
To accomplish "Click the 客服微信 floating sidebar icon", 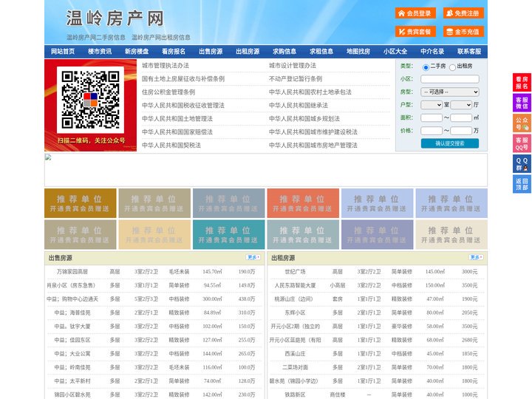I will (x=522, y=103).
